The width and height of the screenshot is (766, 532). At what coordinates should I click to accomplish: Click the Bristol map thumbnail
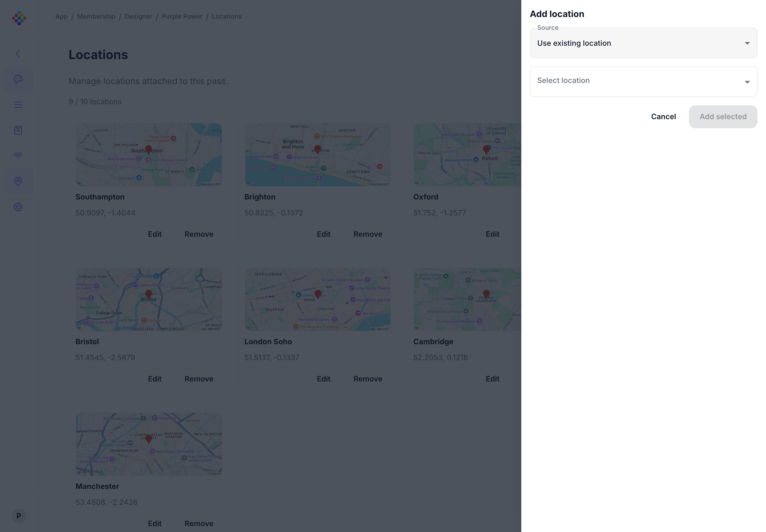[x=149, y=299]
